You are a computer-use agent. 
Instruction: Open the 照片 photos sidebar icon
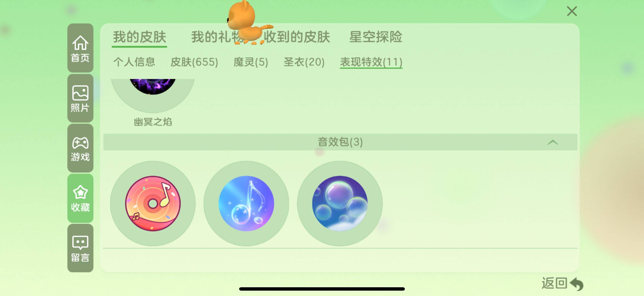click(80, 98)
